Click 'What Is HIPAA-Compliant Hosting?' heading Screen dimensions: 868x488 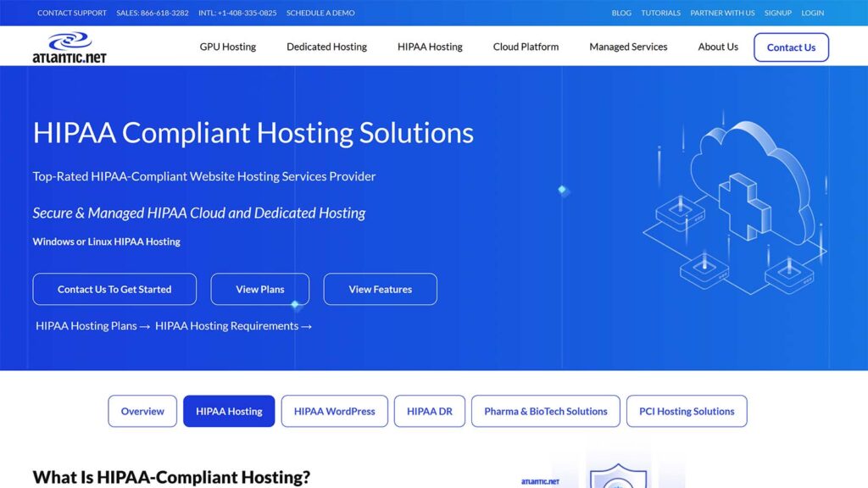[171, 477]
